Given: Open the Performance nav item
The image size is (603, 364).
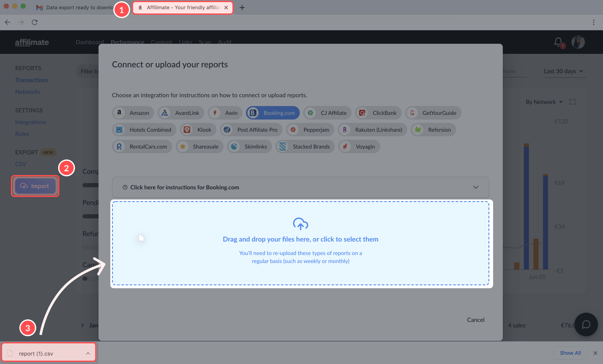Looking at the screenshot, I should click(x=128, y=42).
